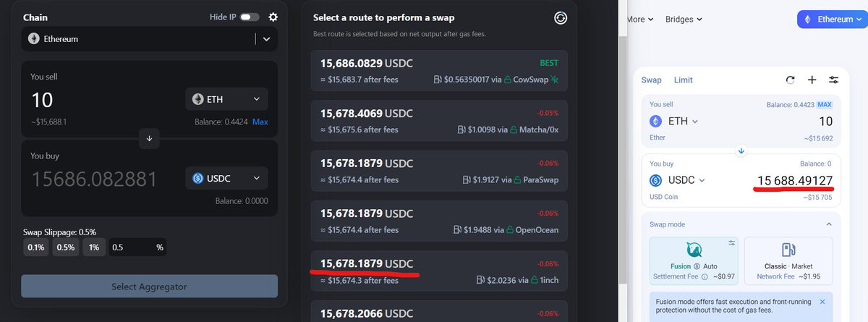Open the Ethereum chain dropdown
The width and height of the screenshot is (868, 322).
(x=149, y=39)
